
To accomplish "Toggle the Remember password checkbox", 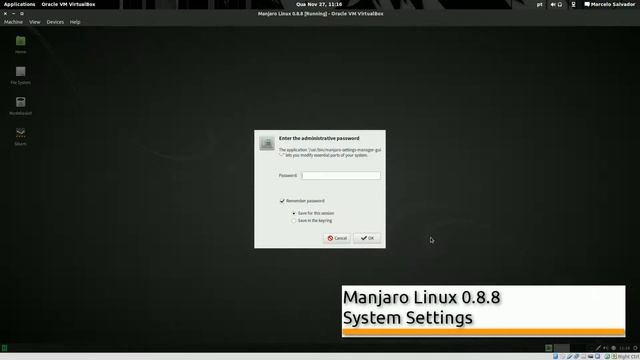I will point(282,201).
